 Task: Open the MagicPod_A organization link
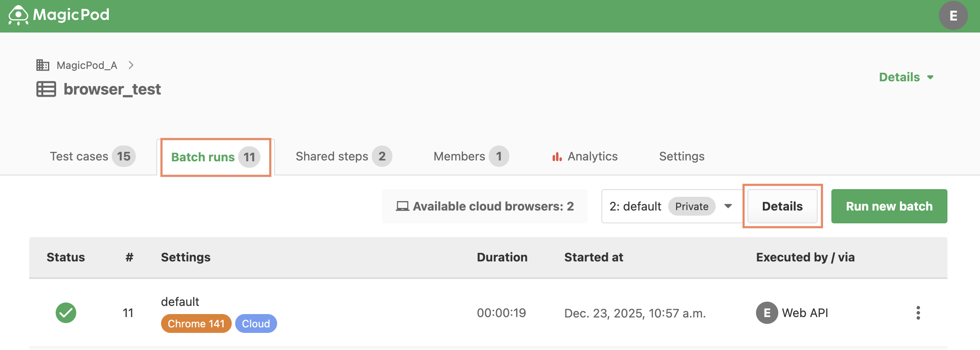coord(87,65)
